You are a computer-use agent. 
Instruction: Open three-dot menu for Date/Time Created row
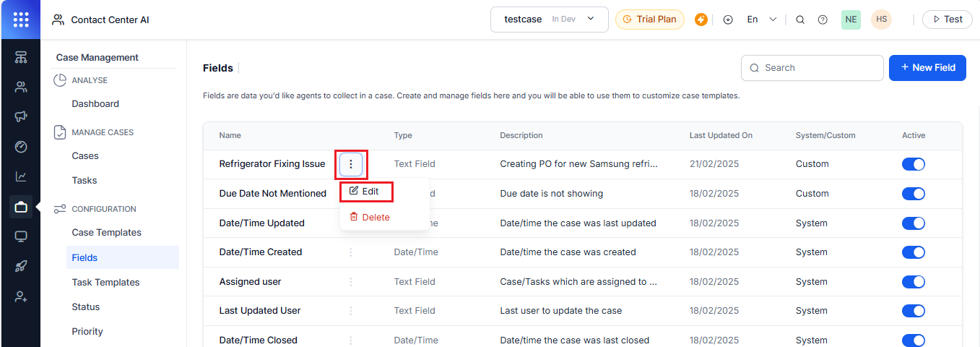(351, 252)
